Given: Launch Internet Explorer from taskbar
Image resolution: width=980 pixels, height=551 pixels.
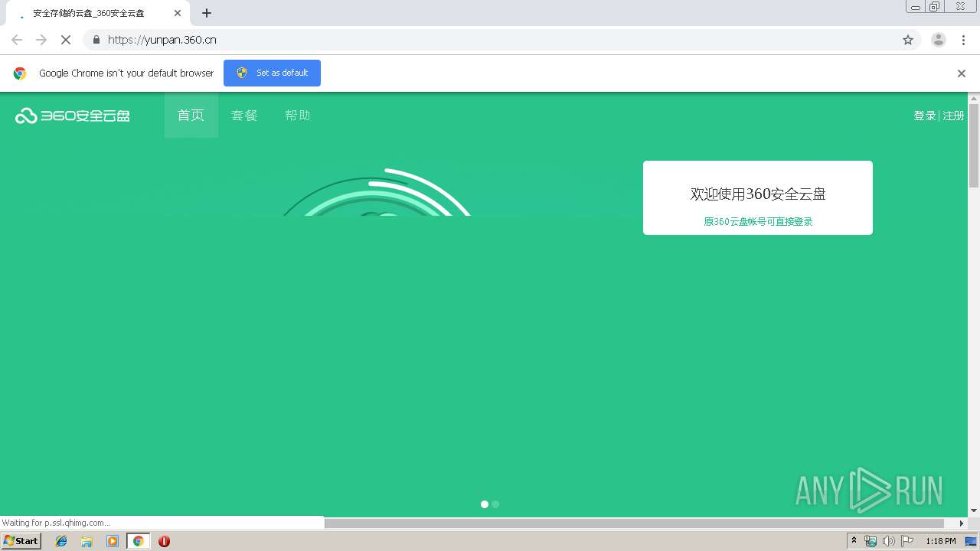Looking at the screenshot, I should [x=61, y=541].
